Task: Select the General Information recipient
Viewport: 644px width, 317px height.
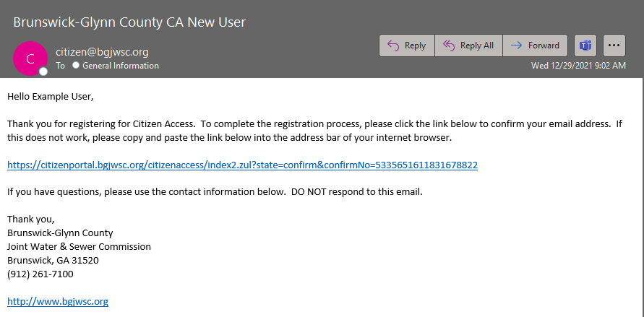Action: (x=120, y=66)
